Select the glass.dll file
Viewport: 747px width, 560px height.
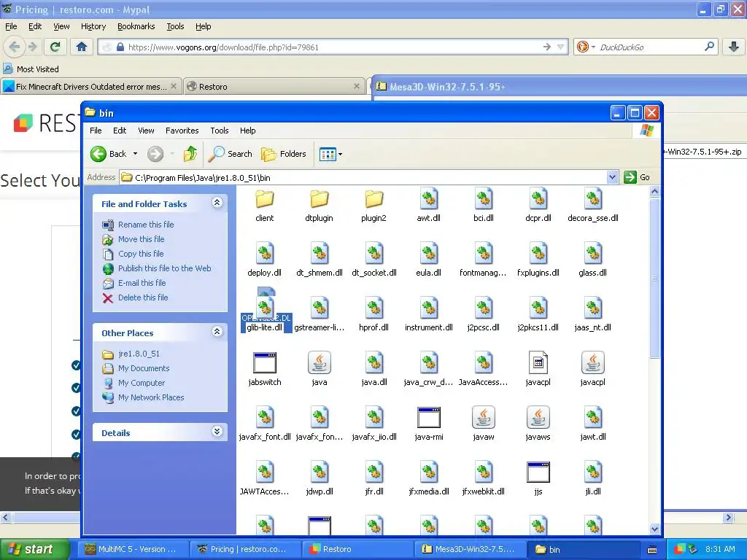click(x=592, y=260)
